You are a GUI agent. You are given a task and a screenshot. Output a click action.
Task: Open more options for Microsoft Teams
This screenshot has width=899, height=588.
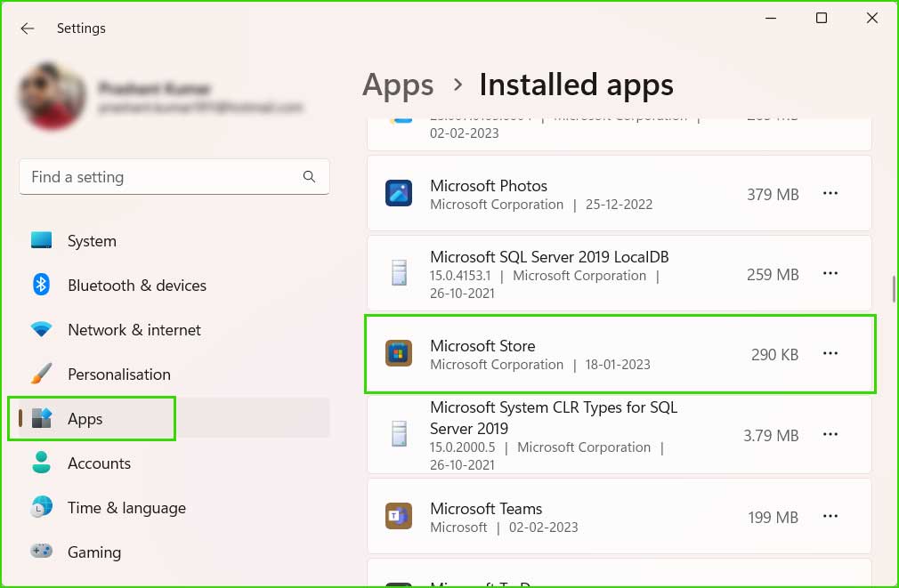pyautogui.click(x=830, y=516)
